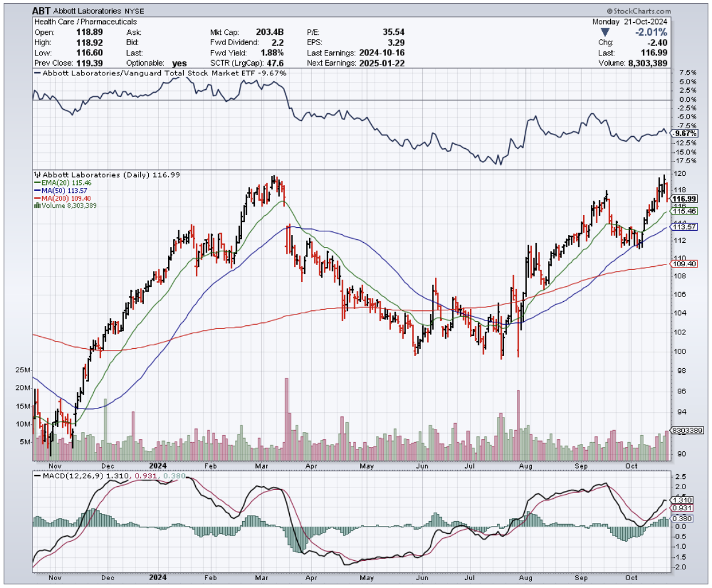This screenshot has width=712, height=588.
Task: Click the line marker before the Abbott/Vanguard ratio label
Action: 36,73
